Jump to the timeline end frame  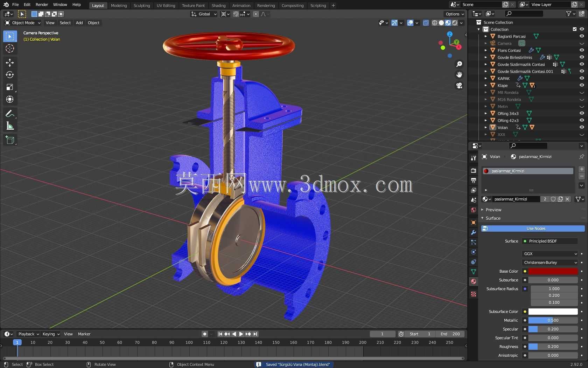(x=255, y=334)
